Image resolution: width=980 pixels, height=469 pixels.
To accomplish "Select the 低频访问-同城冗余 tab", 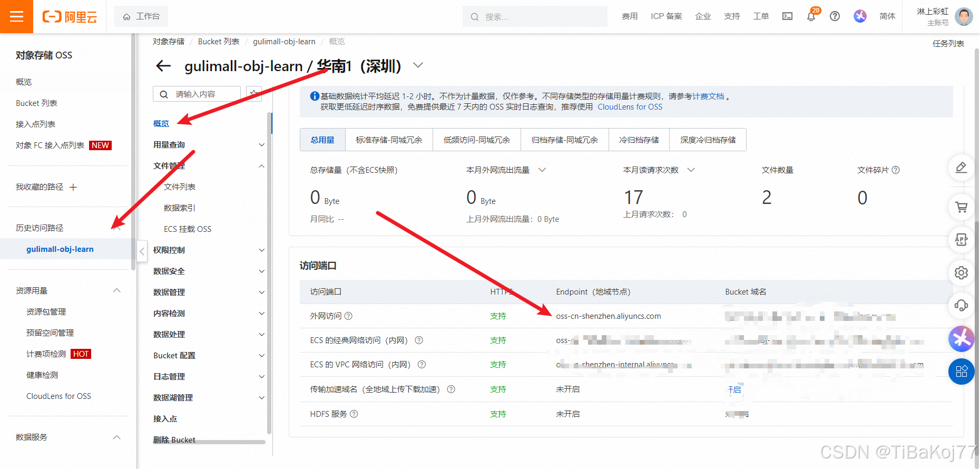I will coord(477,140).
